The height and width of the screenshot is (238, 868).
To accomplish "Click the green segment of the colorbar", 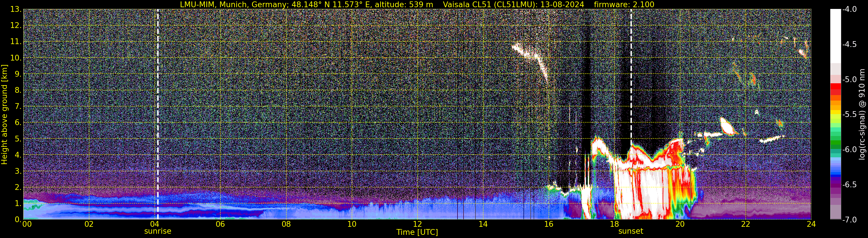I will point(835,143).
